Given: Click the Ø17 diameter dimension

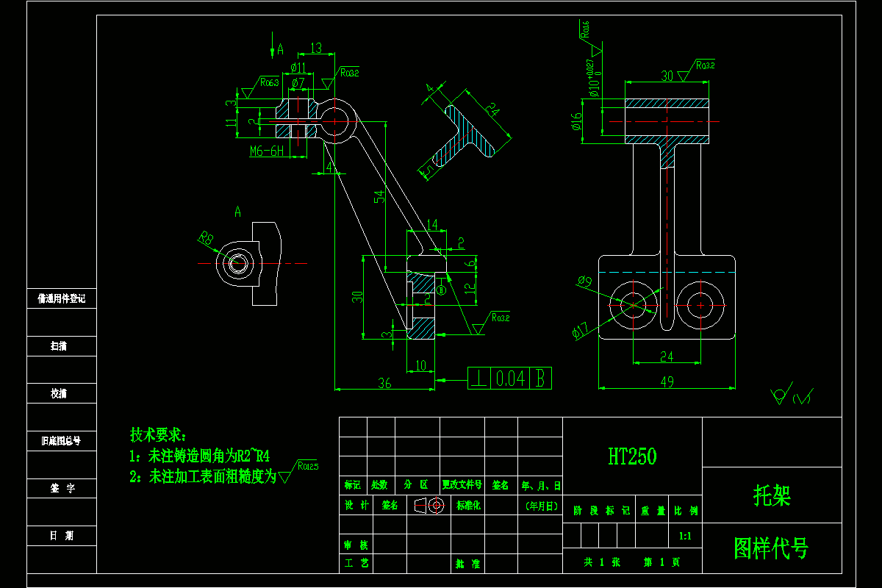Looking at the screenshot, I should coord(581,332).
